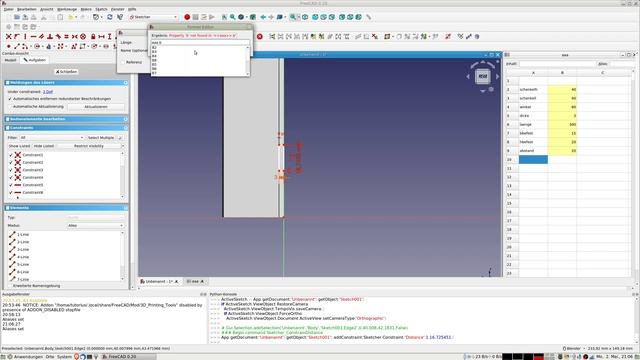Select the block constraint tool
This screenshot has height=360, width=640.
[x=83, y=37]
